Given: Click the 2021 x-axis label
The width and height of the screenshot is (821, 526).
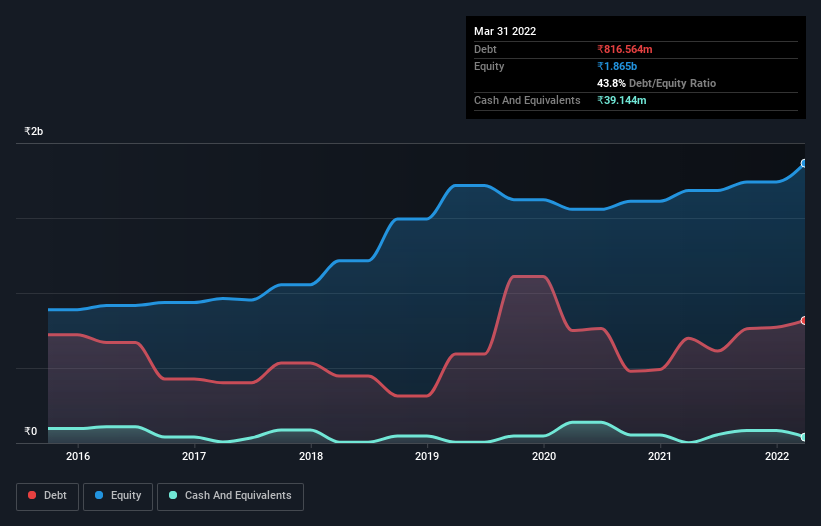Looking at the screenshot, I should pyautogui.click(x=660, y=456).
